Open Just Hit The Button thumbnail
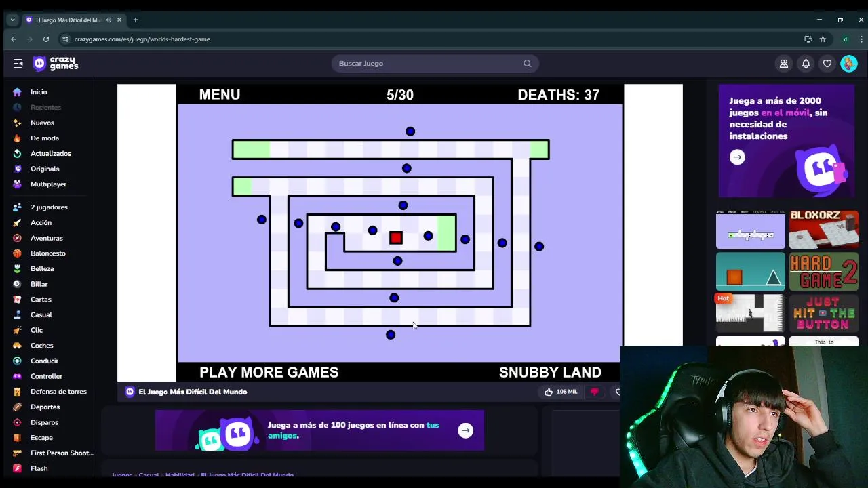The width and height of the screenshot is (868, 488). [x=824, y=313]
